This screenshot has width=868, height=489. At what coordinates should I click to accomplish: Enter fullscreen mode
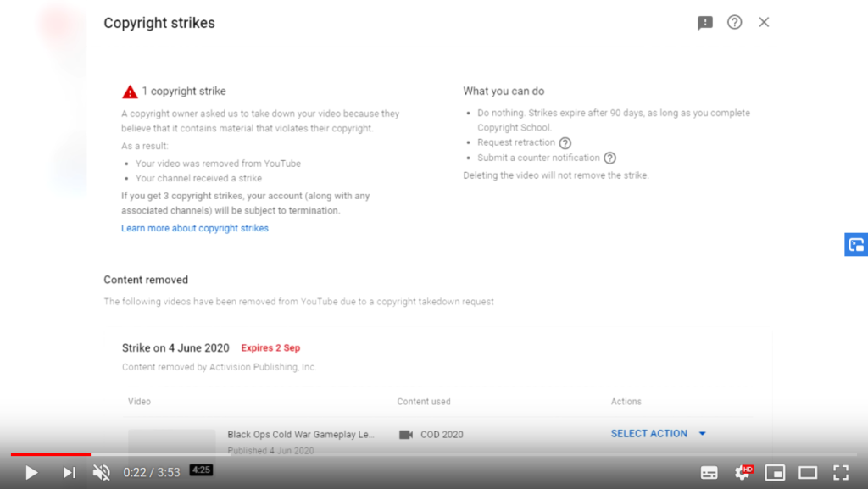(841, 472)
